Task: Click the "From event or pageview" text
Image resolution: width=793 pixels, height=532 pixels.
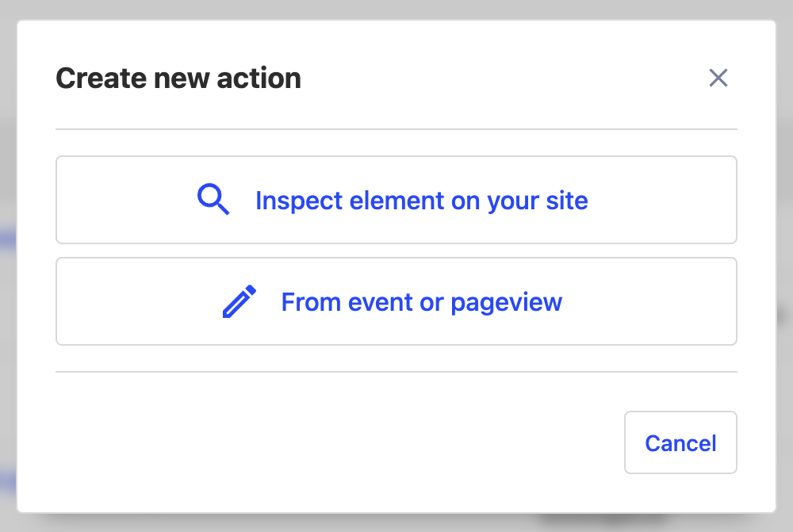Action: pyautogui.click(x=421, y=302)
